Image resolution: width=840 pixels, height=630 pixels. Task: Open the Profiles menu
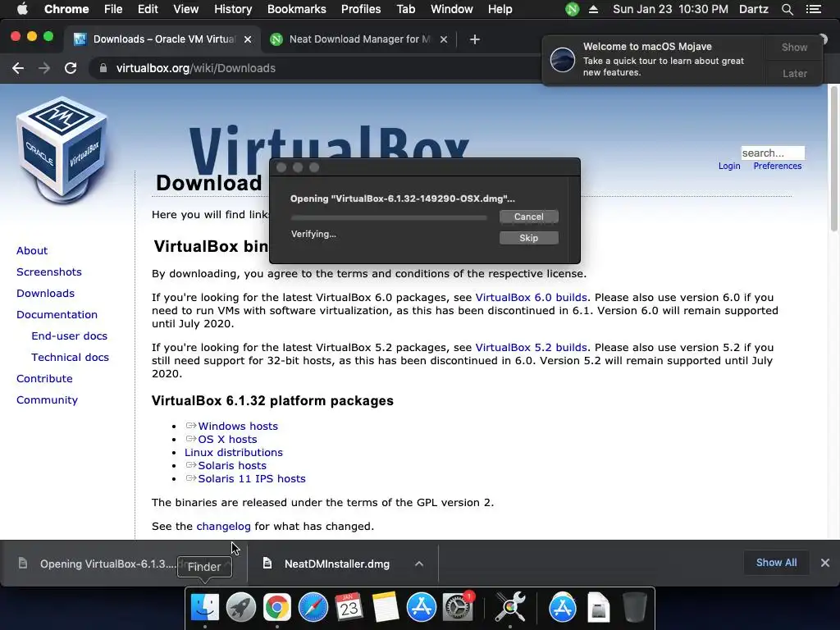(x=361, y=9)
